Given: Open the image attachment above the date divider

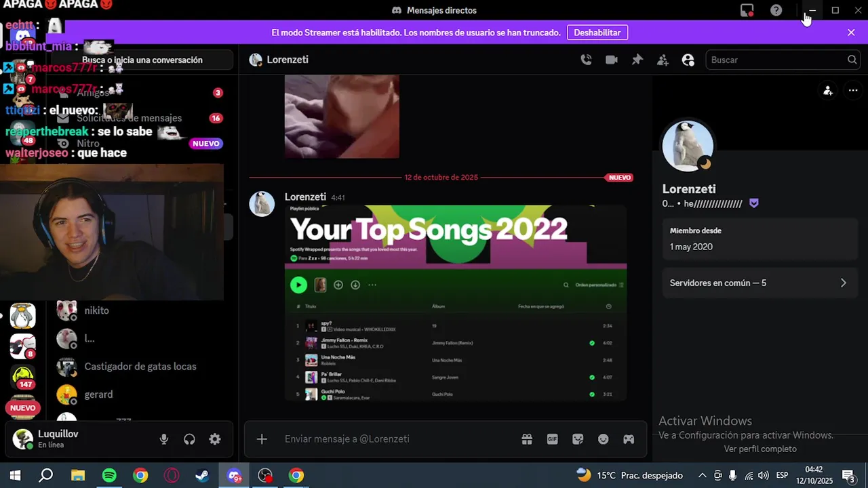Looking at the screenshot, I should click(x=342, y=116).
